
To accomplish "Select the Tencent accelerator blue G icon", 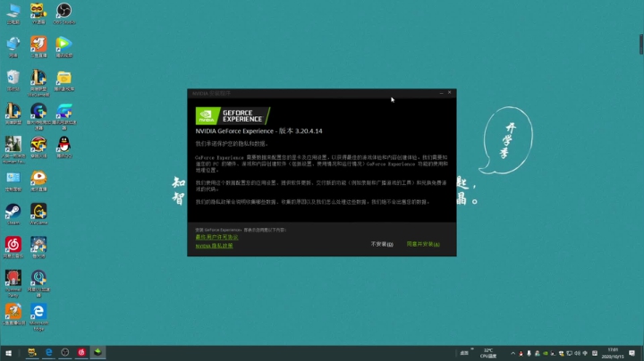I will (64, 116).
